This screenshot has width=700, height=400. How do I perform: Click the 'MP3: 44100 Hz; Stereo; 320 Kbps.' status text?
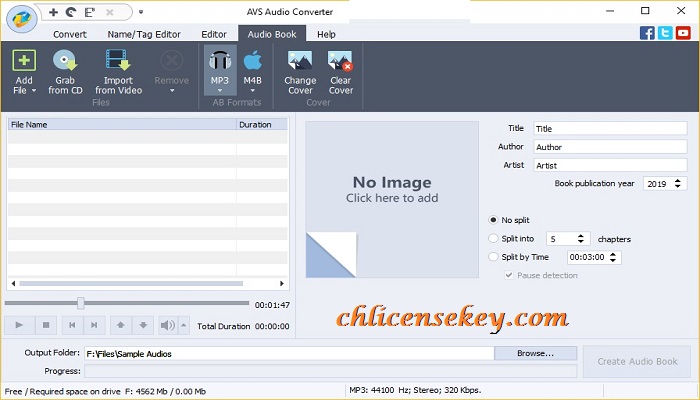(x=415, y=390)
